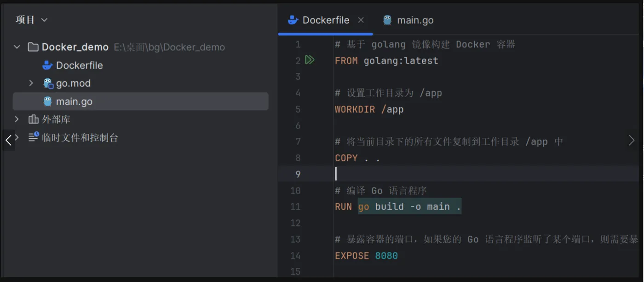Go to next image with right arrow
This screenshot has height=282, width=644.
click(632, 141)
